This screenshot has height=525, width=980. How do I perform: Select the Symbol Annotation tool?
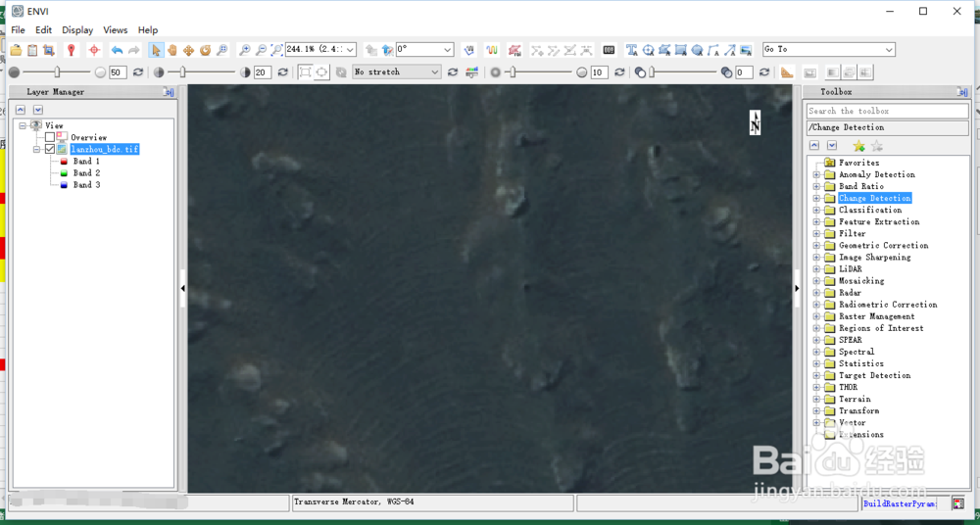pyautogui.click(x=648, y=49)
